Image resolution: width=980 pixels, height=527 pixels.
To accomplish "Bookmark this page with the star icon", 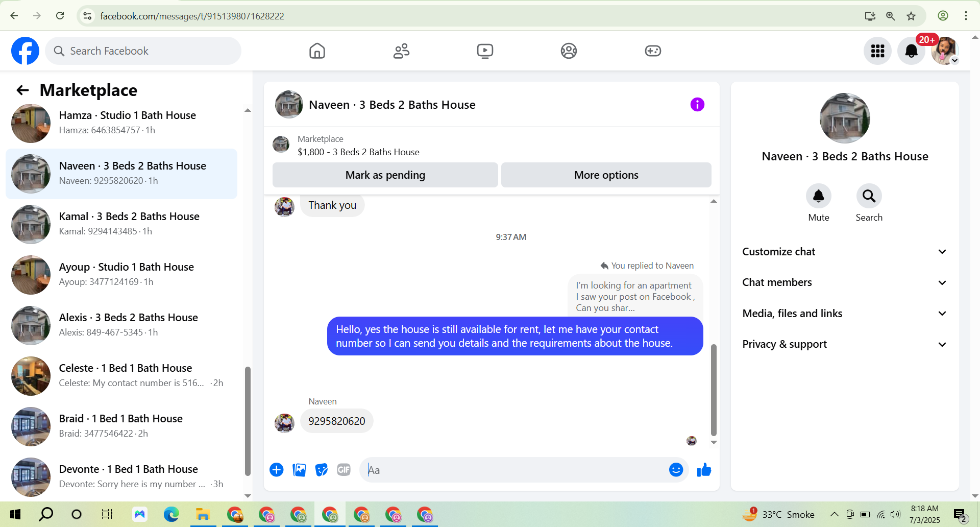I will point(911,16).
